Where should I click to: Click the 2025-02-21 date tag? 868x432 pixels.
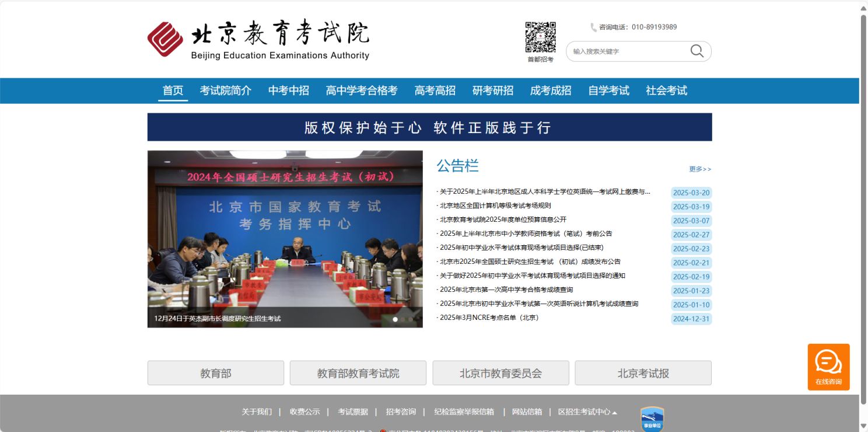691,263
